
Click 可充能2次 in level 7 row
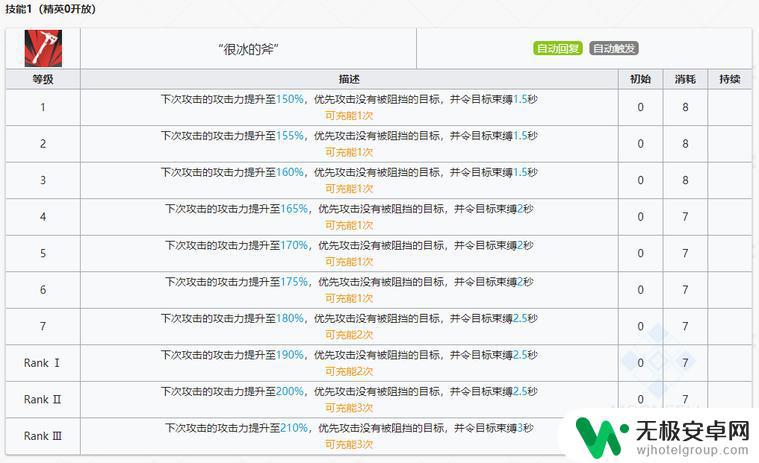[x=349, y=335]
